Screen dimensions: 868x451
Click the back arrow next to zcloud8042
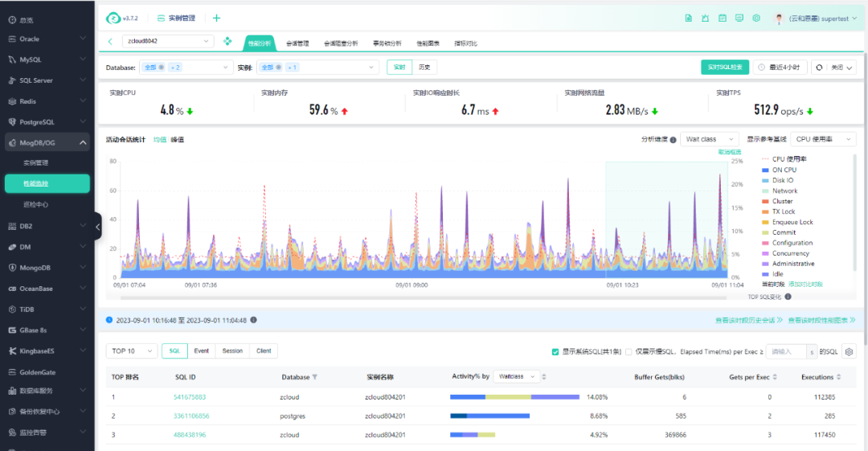(x=110, y=42)
